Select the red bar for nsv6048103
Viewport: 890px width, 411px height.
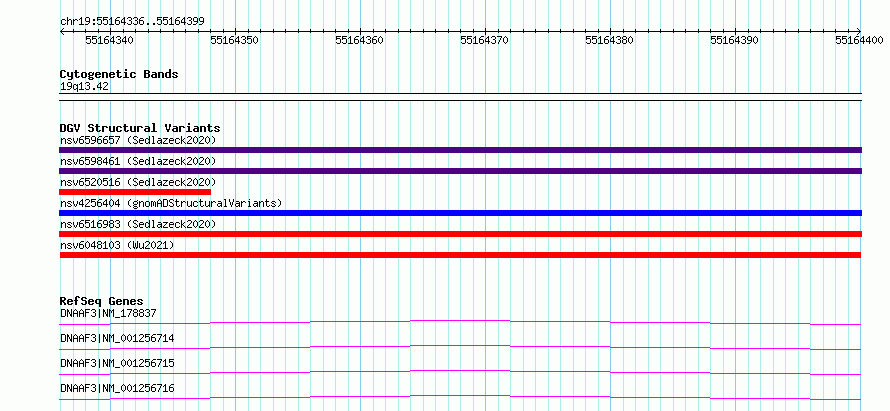pos(460,255)
